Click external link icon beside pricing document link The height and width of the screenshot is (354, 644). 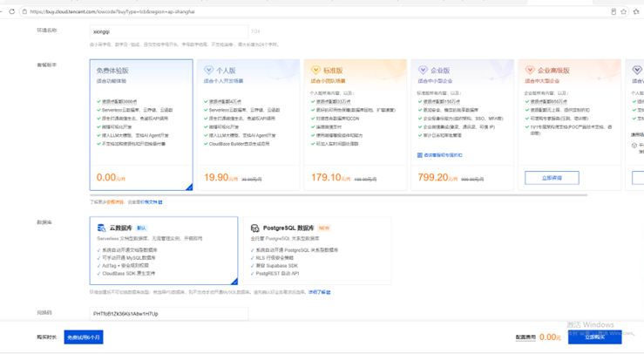160,202
